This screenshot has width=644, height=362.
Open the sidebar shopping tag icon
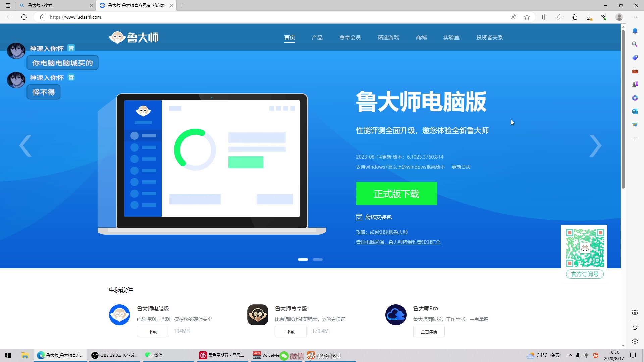[x=635, y=58]
